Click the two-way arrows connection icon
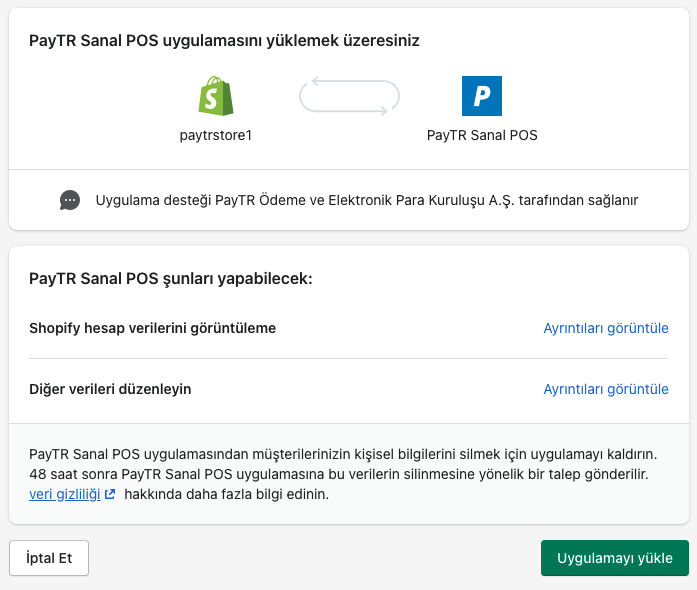 coord(349,96)
